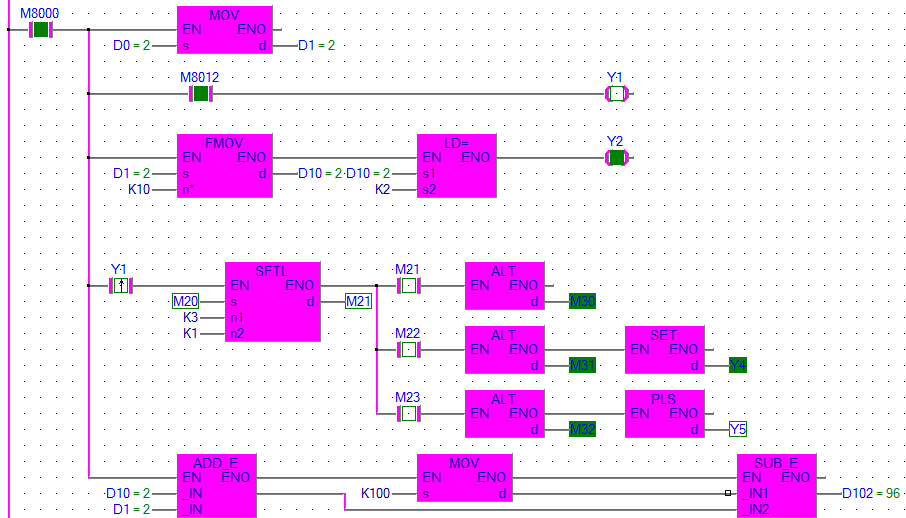Select the FMOV function block
Viewport: 906px width, 518px height.
pos(224,166)
